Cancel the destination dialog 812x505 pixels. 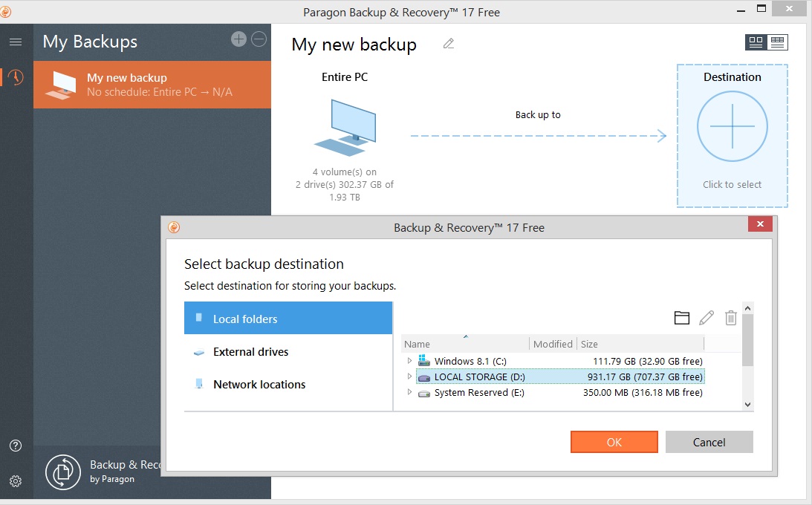tap(709, 442)
